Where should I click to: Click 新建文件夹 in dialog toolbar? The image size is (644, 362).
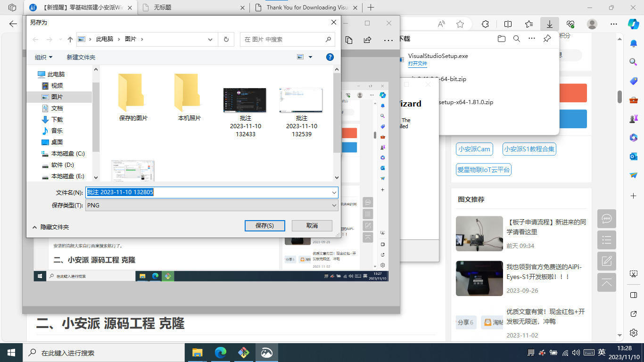81,57
